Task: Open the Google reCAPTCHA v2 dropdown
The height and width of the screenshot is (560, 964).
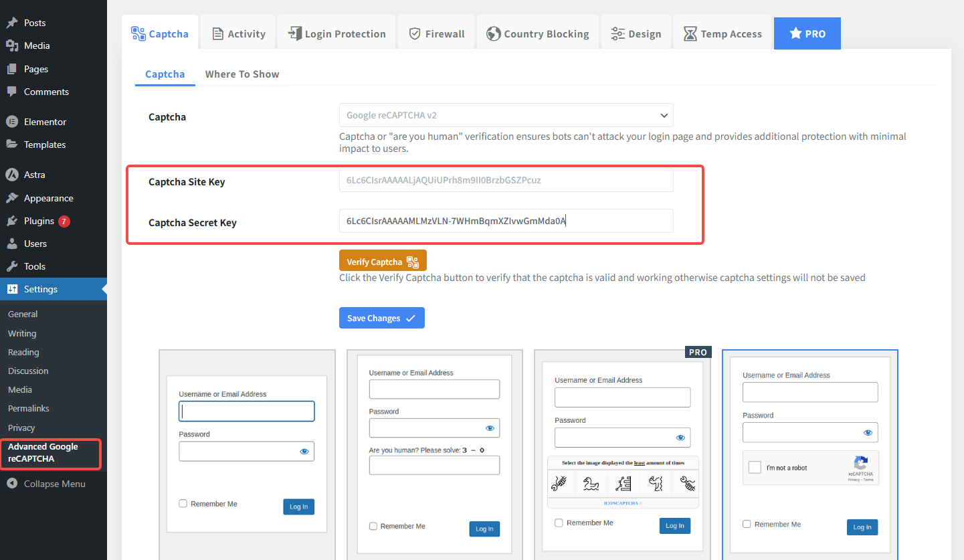Action: (506, 115)
